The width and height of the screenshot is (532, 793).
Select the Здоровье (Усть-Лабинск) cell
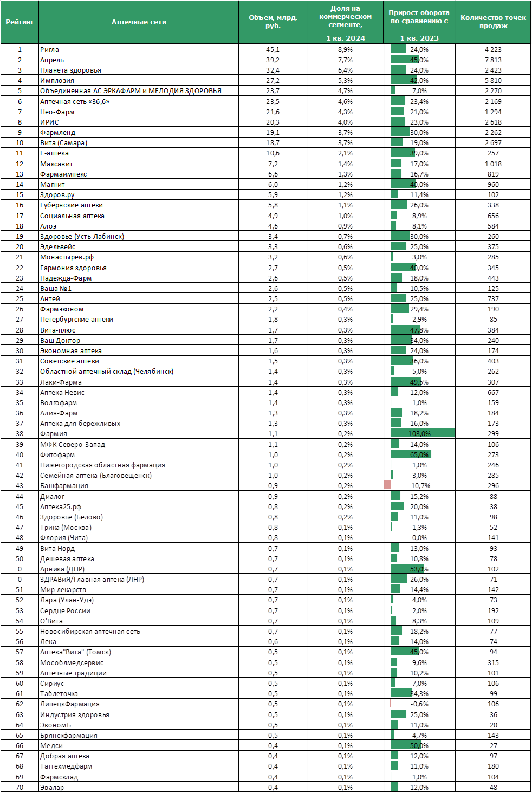139,236
